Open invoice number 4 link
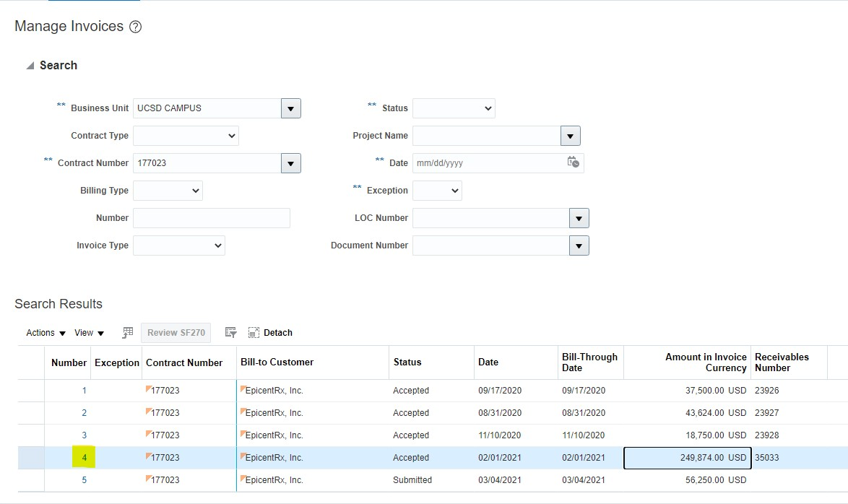 (84, 458)
